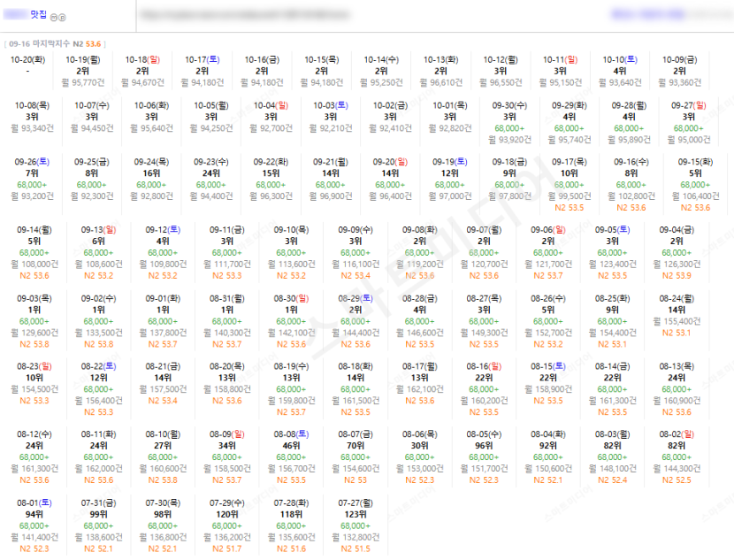The width and height of the screenshot is (734, 560).
Task: Click the N2 51.5 index value
Action: [x=356, y=548]
